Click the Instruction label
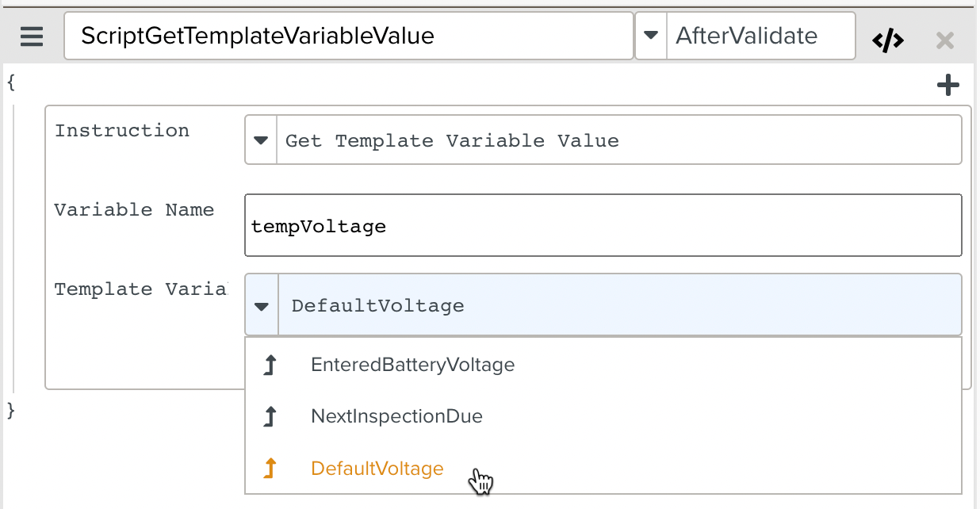This screenshot has width=980, height=509. [122, 131]
